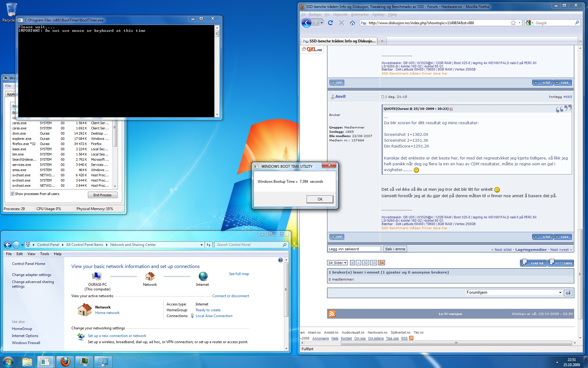Click Network house icon in map
Image resolution: width=588 pixels, height=368 pixels.
pos(150,276)
